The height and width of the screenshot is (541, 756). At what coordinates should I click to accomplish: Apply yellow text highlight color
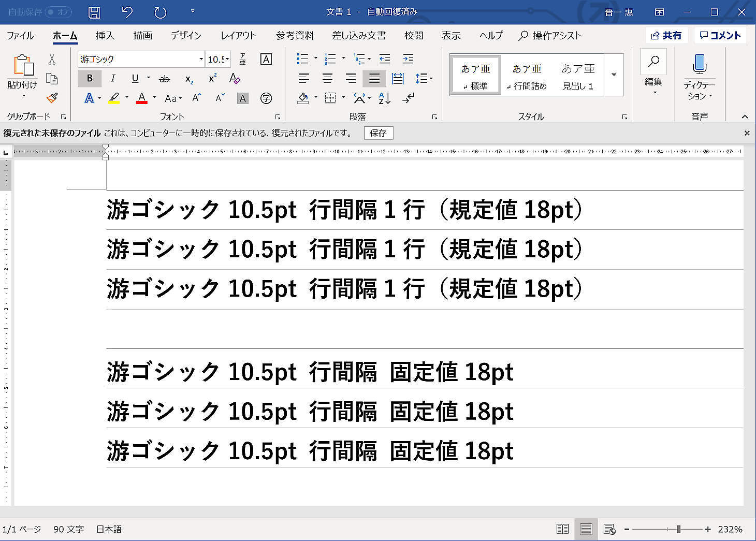tap(114, 98)
